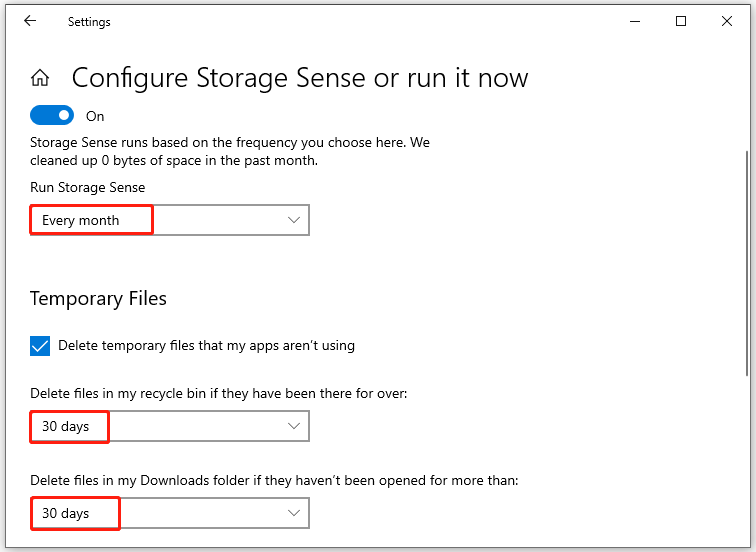756x552 pixels.
Task: Click the chevron on the Downloads folder dropdown
Action: click(294, 513)
